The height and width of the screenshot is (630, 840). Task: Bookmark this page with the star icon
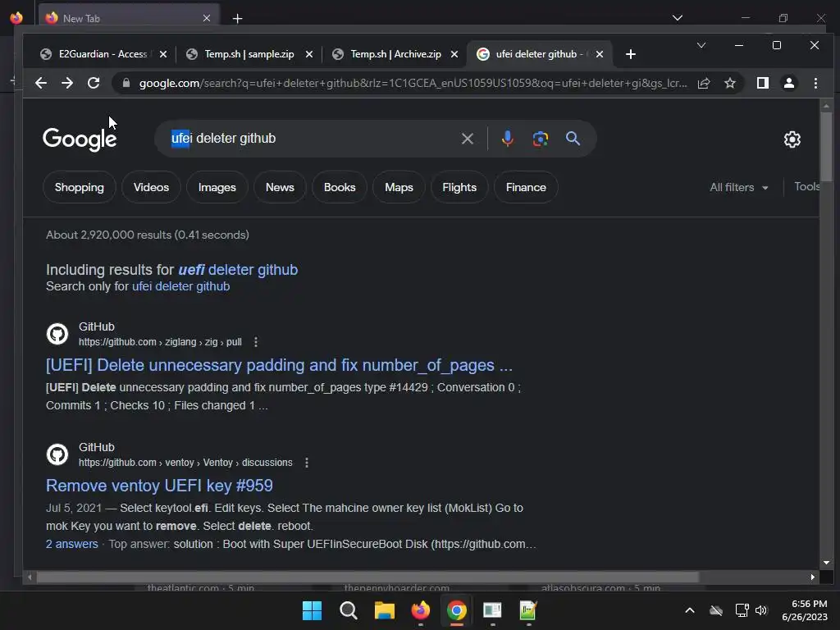click(x=729, y=83)
